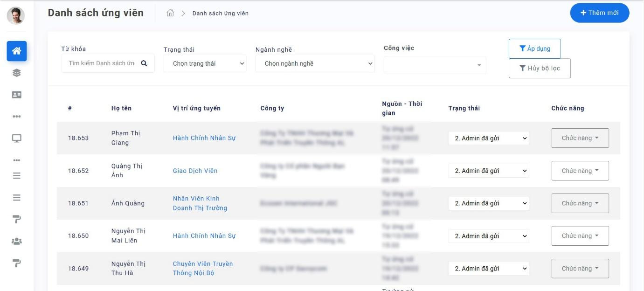The image size is (644, 291).
Task: Change status dropdown for Phạm Thị Giang
Action: [489, 138]
